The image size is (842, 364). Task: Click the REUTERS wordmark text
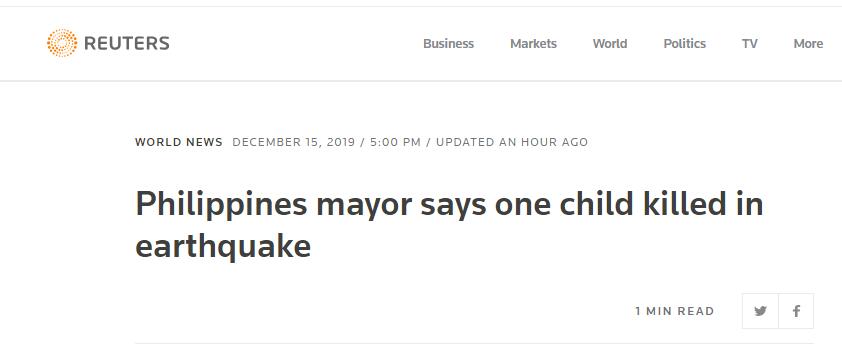(127, 43)
